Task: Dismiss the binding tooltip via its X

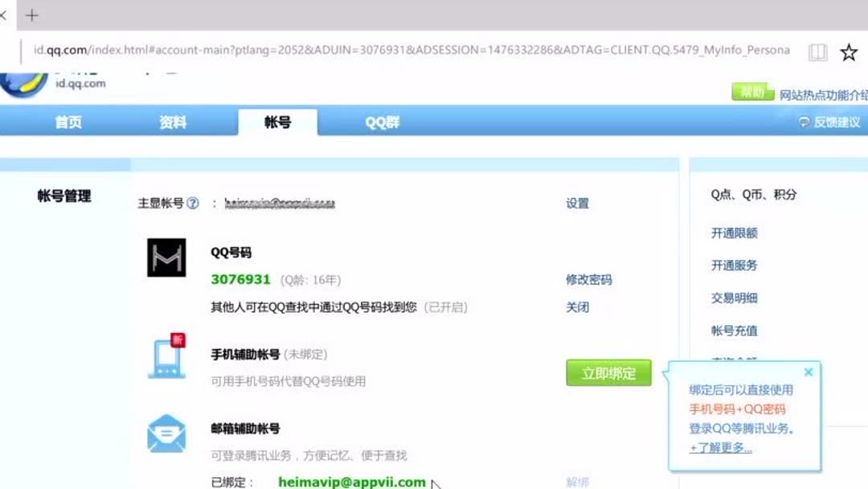Action: [x=809, y=372]
